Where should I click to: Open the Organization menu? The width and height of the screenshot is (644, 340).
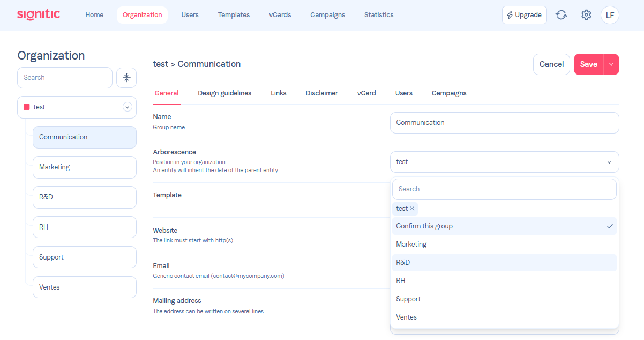coord(142,15)
